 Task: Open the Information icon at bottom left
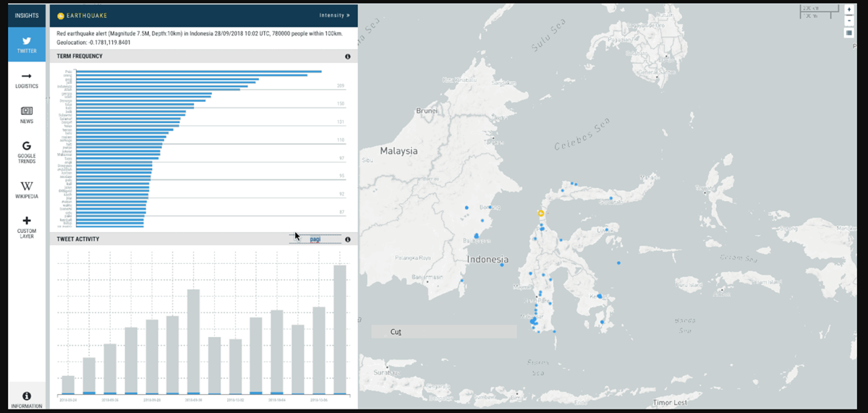click(x=27, y=399)
